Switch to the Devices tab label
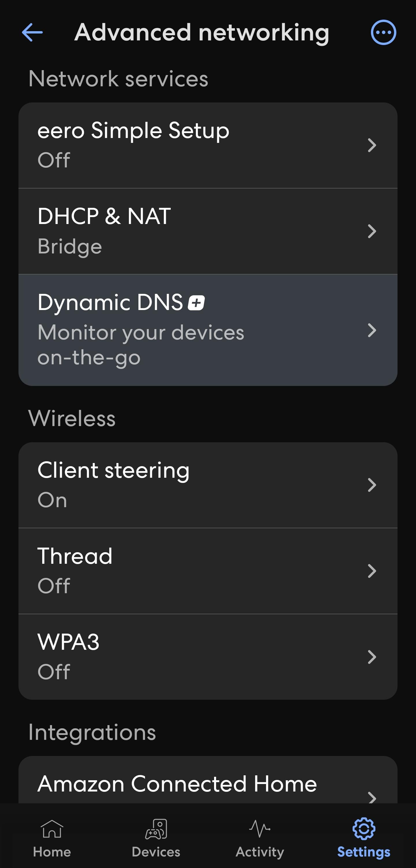Image resolution: width=416 pixels, height=868 pixels. point(156,852)
